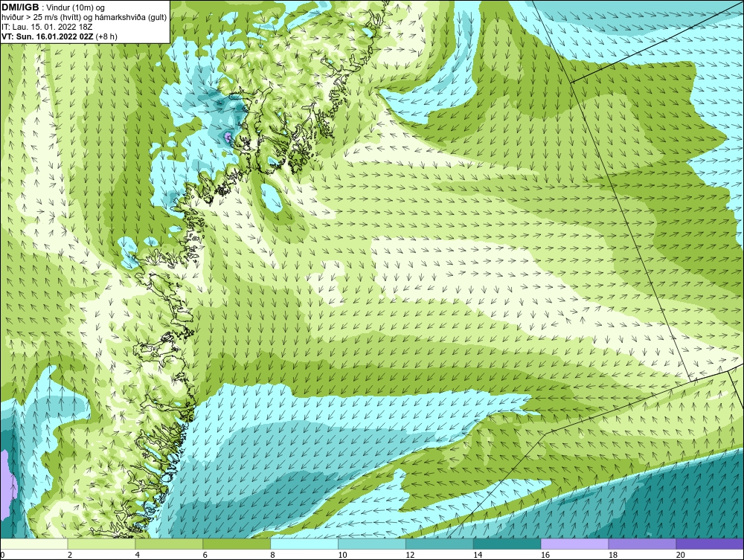Viewport: 744px width, 560px height.
Task: Select the 10–12 m/s turquoise legend swatch
Action: tap(372, 544)
